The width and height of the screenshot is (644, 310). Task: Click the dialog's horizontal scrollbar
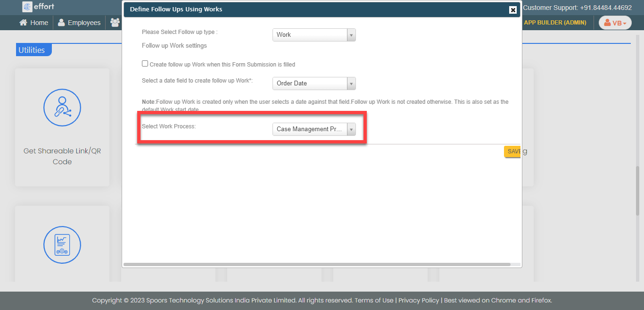317,265
